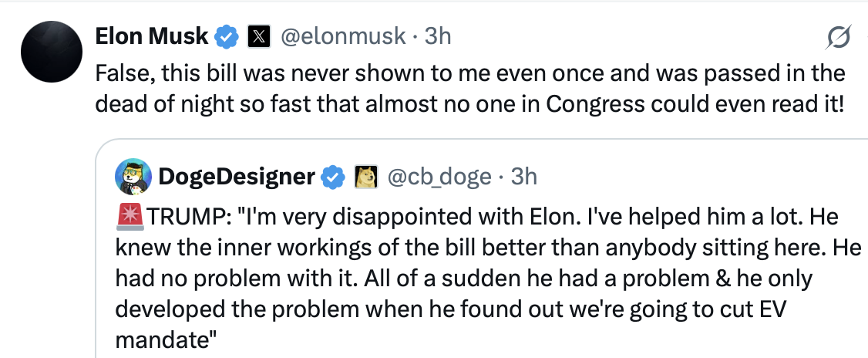Open the Elon Musk display name link
The width and height of the screenshot is (868, 358).
coord(152,36)
